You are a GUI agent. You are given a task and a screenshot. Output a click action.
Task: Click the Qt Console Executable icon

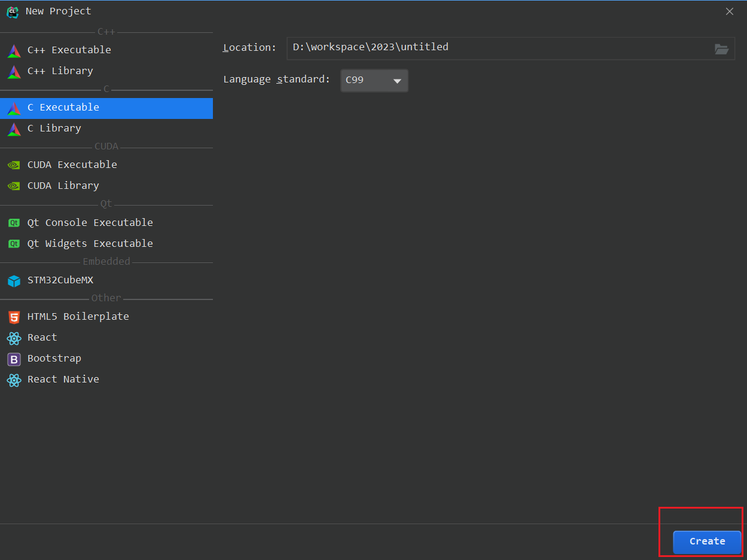pyautogui.click(x=14, y=223)
